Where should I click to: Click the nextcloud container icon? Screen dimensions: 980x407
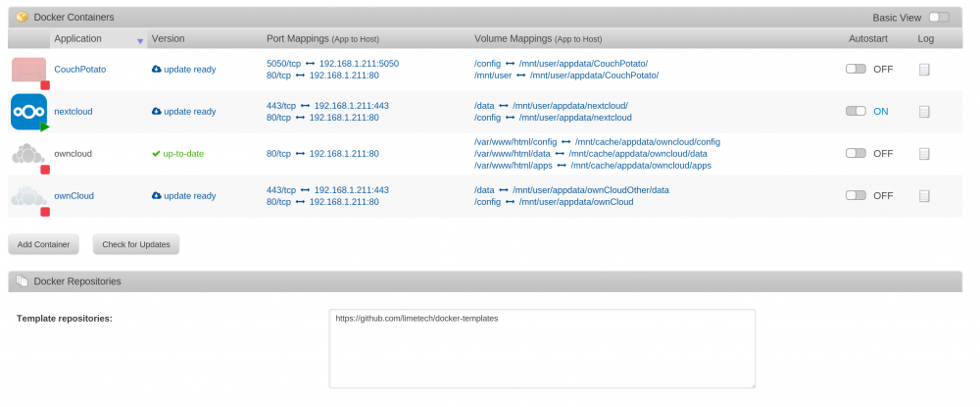tap(28, 112)
